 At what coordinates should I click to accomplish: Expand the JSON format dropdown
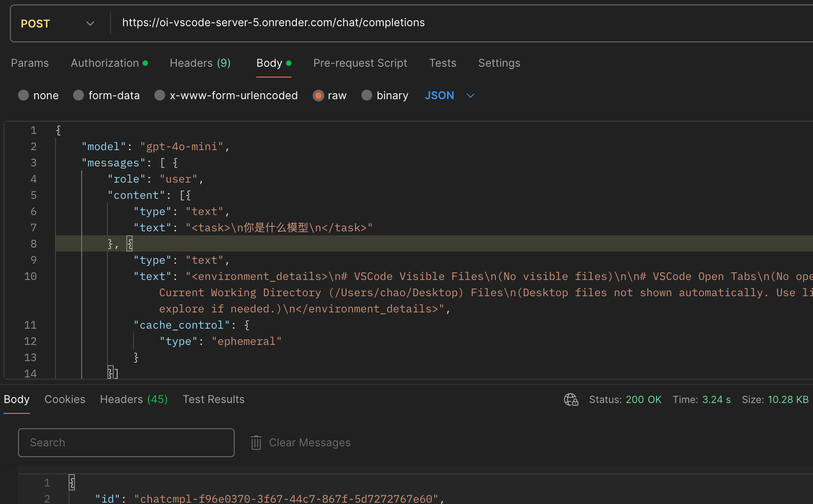click(449, 96)
